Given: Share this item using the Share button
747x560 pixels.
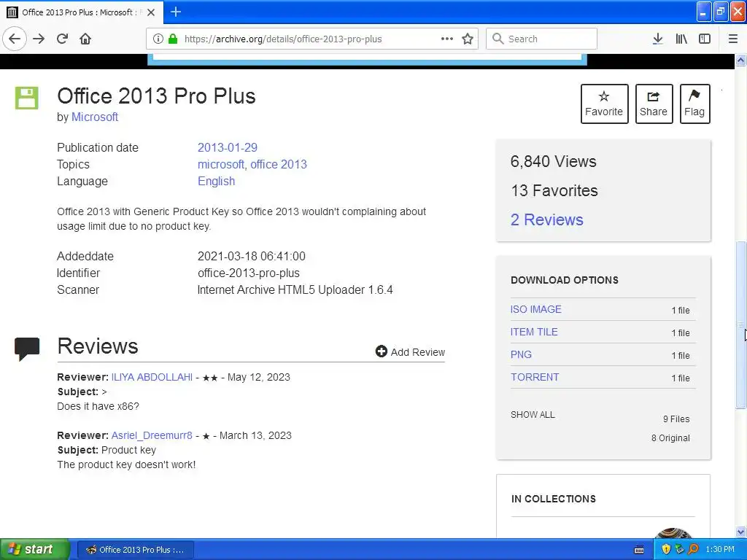Looking at the screenshot, I should tap(654, 104).
